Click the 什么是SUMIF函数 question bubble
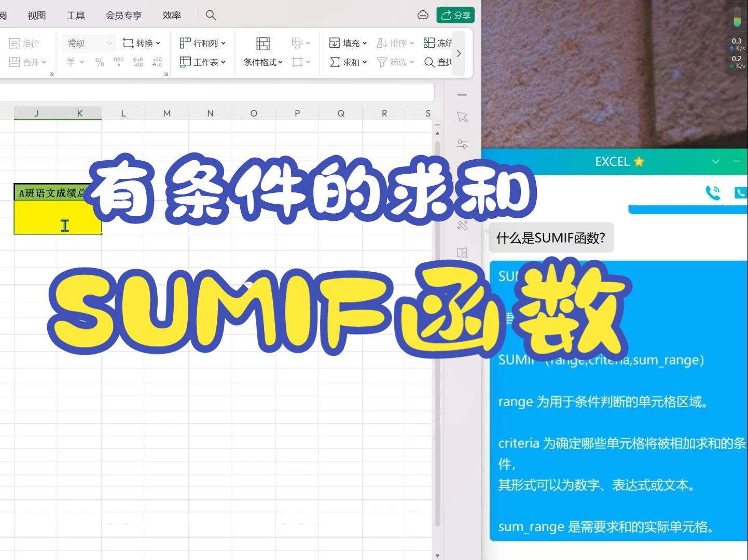Screen dimensions: 748x560 pos(551,237)
